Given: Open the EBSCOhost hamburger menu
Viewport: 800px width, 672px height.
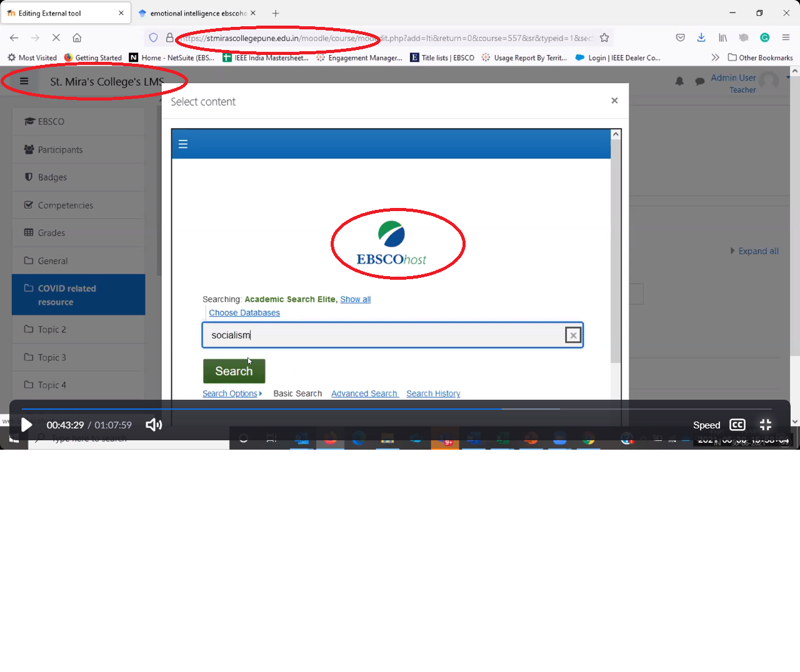Looking at the screenshot, I should pos(183,144).
